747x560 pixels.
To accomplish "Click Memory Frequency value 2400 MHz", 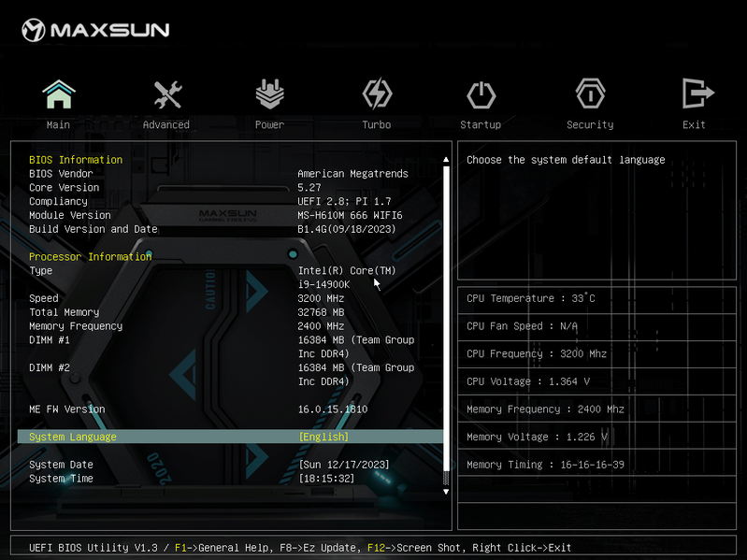I will [321, 325].
